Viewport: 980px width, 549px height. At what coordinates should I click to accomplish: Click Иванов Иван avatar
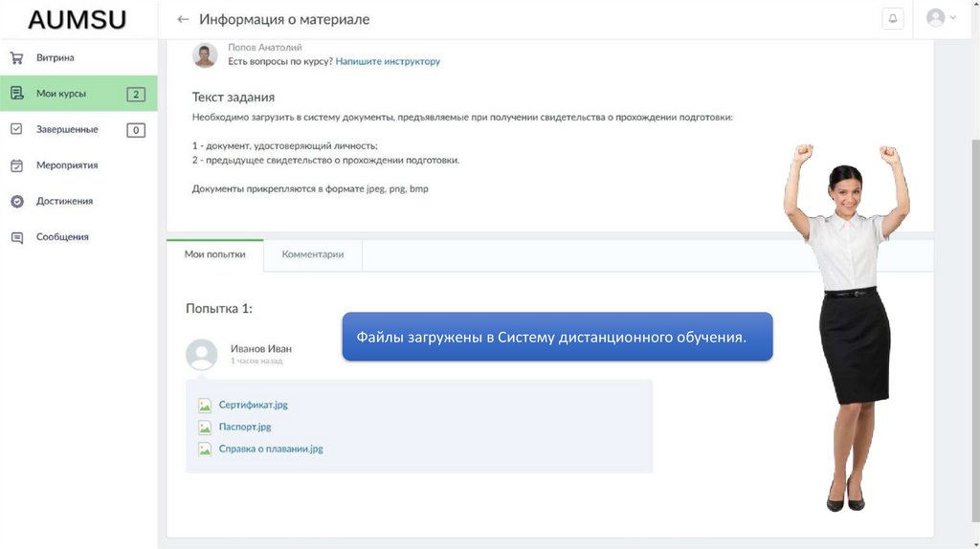point(201,354)
